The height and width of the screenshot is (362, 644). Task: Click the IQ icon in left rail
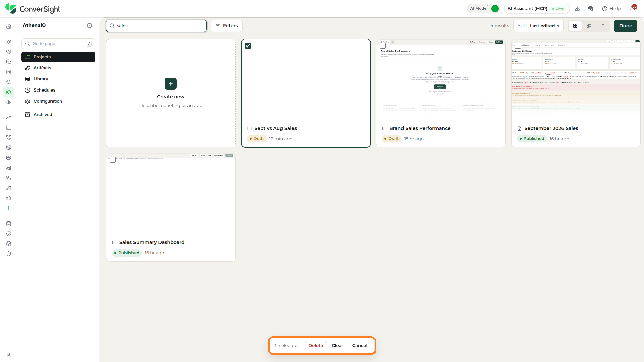pyautogui.click(x=9, y=92)
